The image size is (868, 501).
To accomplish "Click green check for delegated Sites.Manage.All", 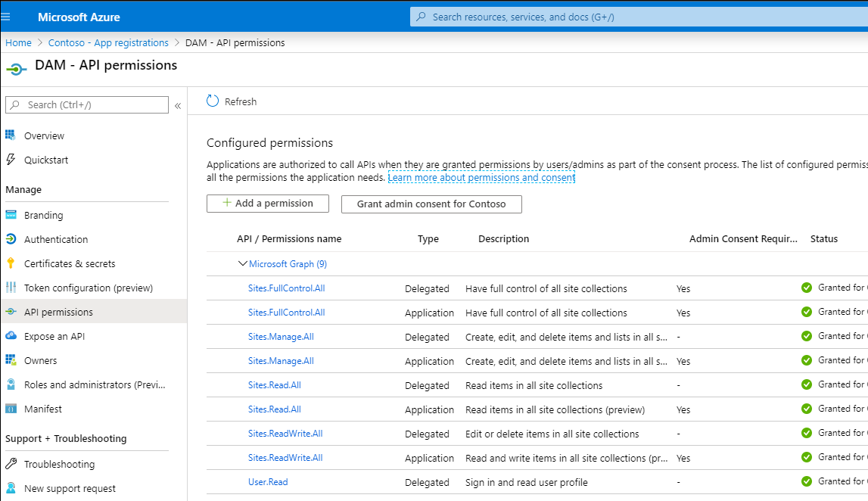I will (807, 336).
